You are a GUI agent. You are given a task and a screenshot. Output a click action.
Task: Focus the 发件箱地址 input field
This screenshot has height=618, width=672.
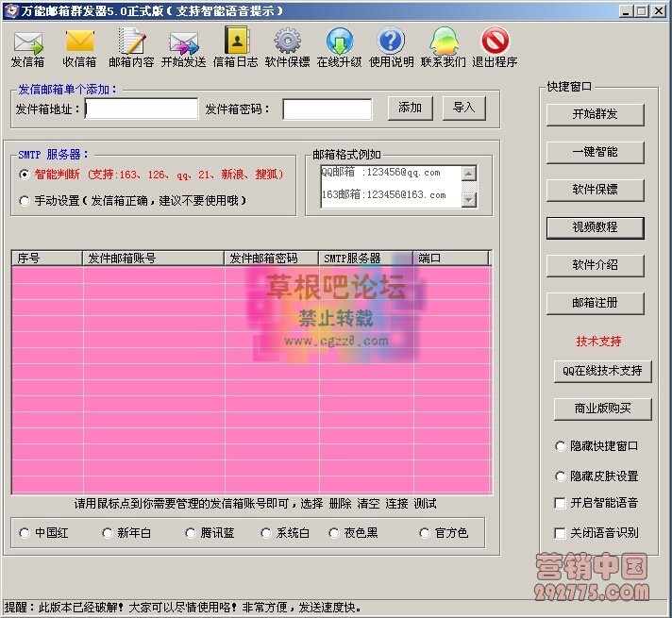click(142, 109)
